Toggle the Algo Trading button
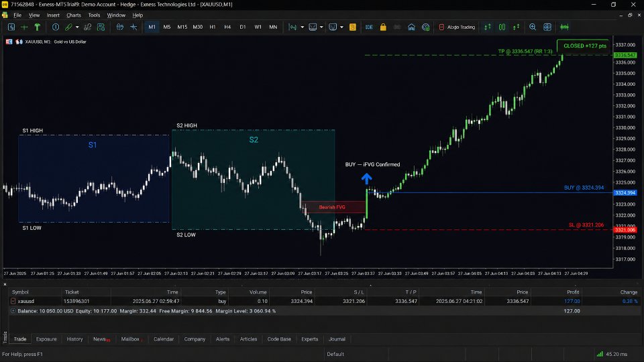The image size is (644, 362). (x=457, y=27)
